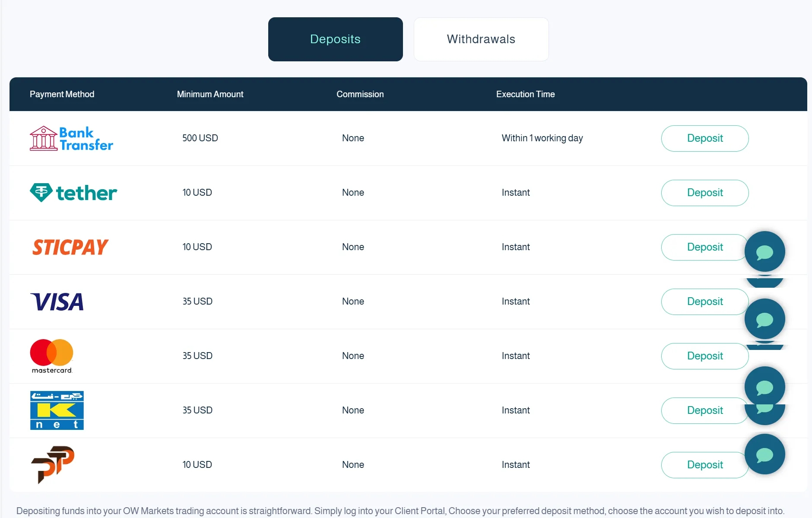Image resolution: width=812 pixels, height=518 pixels.
Task: Click the 10 USD amount for STICPAY
Action: (x=197, y=247)
